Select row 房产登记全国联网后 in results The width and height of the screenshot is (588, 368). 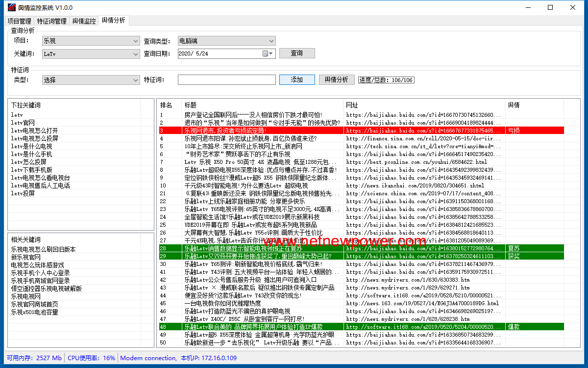(x=361, y=115)
